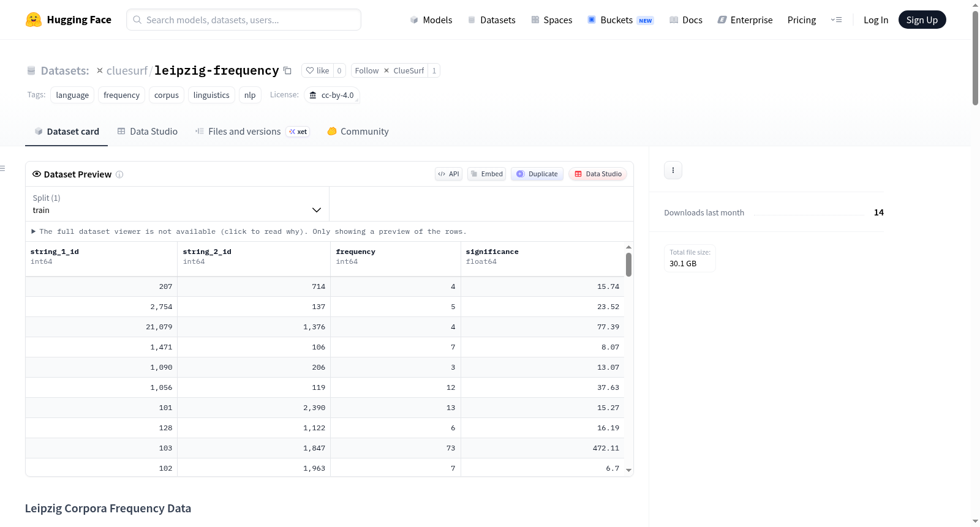Switch to the Data Studio tab

(x=148, y=131)
